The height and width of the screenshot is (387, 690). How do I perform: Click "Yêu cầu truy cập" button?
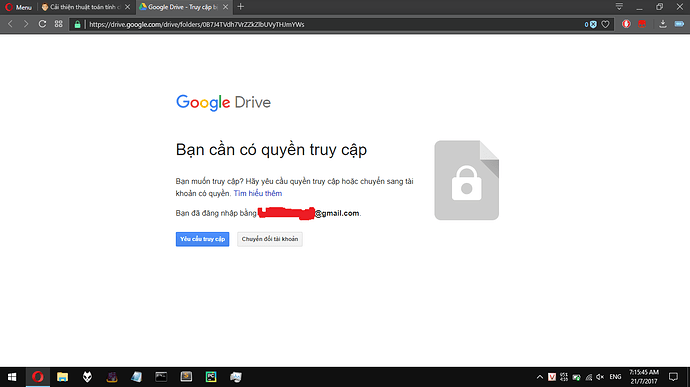(202, 239)
